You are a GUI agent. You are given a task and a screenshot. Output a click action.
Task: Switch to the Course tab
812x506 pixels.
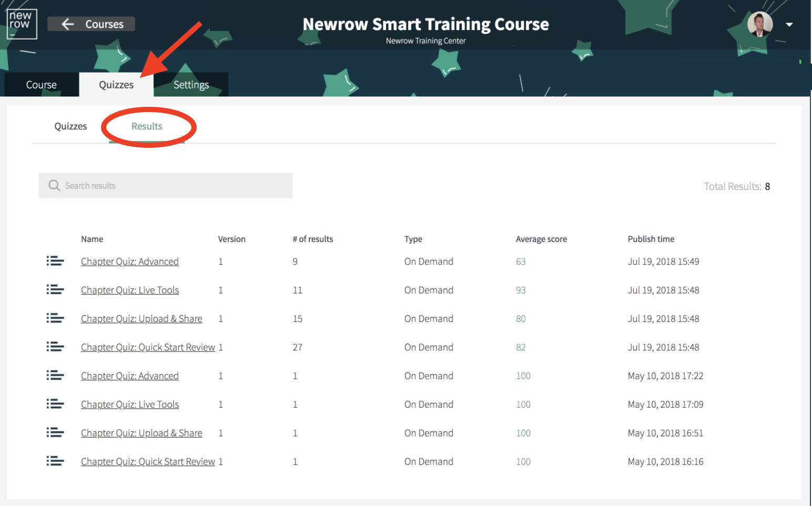pyautogui.click(x=42, y=85)
